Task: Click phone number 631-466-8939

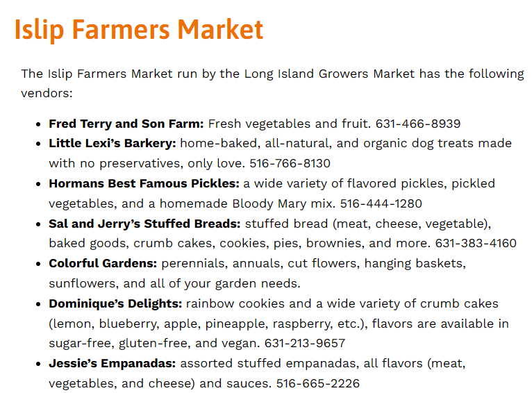Action: 417,124
